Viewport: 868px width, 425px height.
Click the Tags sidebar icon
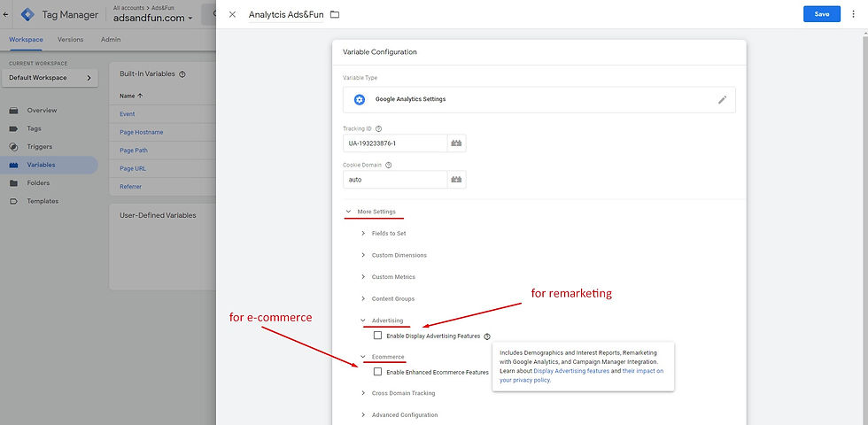(x=14, y=128)
